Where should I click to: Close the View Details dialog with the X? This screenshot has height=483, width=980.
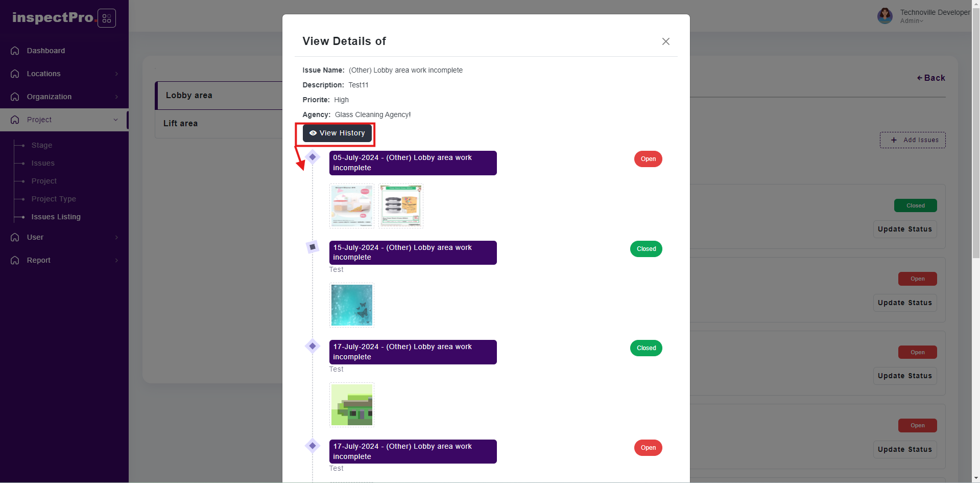pos(665,41)
